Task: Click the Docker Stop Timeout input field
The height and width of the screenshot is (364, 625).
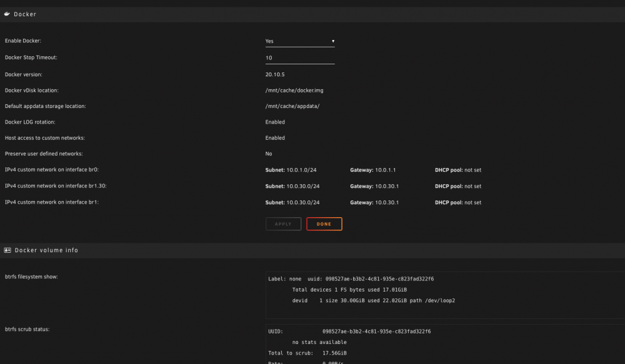Action: pos(300,57)
